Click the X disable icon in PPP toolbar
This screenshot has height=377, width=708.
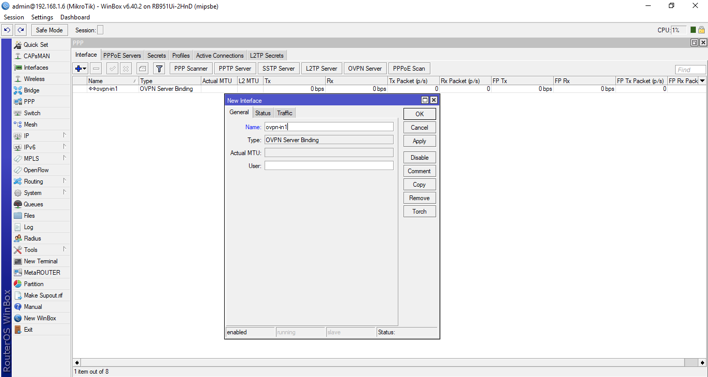click(126, 69)
